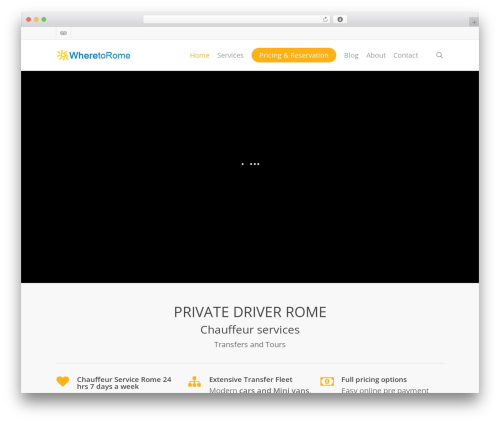Open the About page
Viewport: 500px width, 423px height.
tap(376, 55)
